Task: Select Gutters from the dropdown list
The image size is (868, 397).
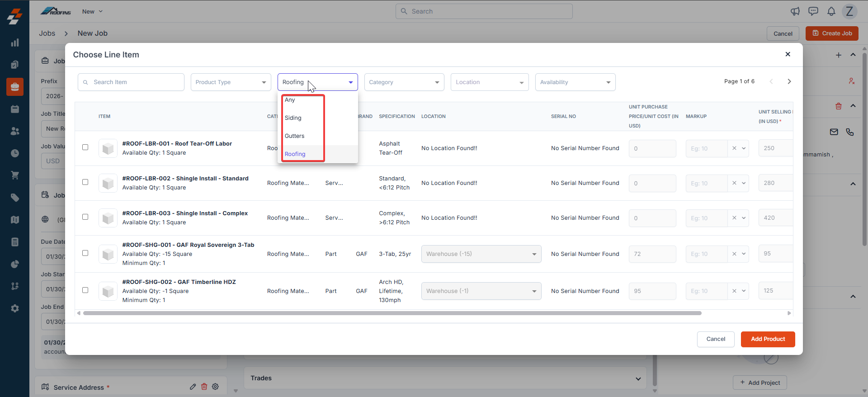Action: (x=318, y=136)
